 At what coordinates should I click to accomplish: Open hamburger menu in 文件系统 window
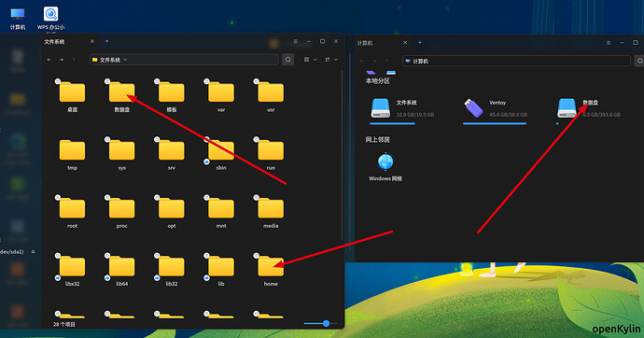coord(295,41)
